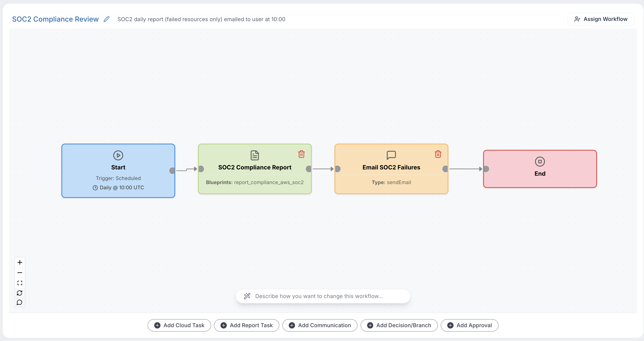
Task: Reset the canvas with the refresh icon
Action: click(x=20, y=293)
